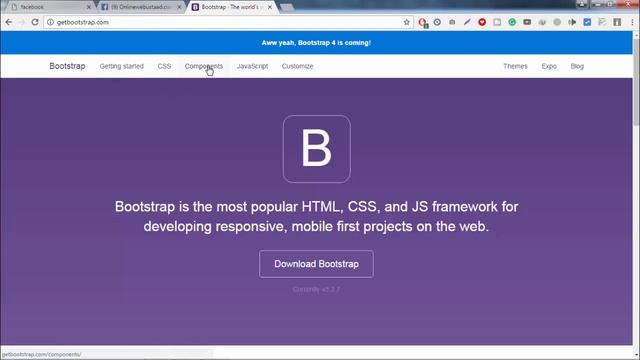Open the Blog link
This screenshot has height=360, width=640.
[x=577, y=66]
